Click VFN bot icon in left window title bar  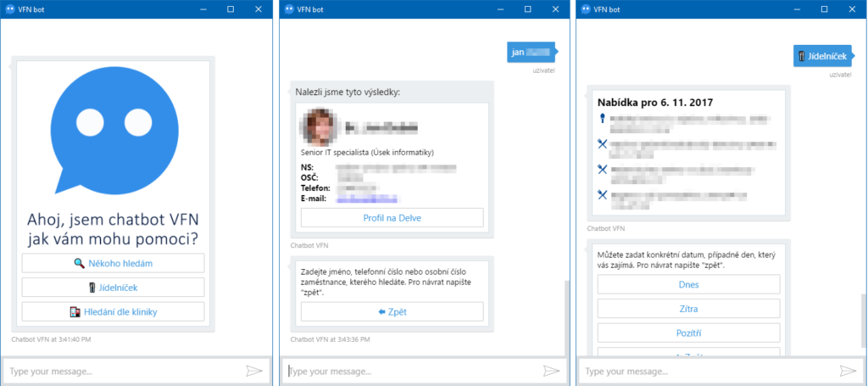point(9,8)
